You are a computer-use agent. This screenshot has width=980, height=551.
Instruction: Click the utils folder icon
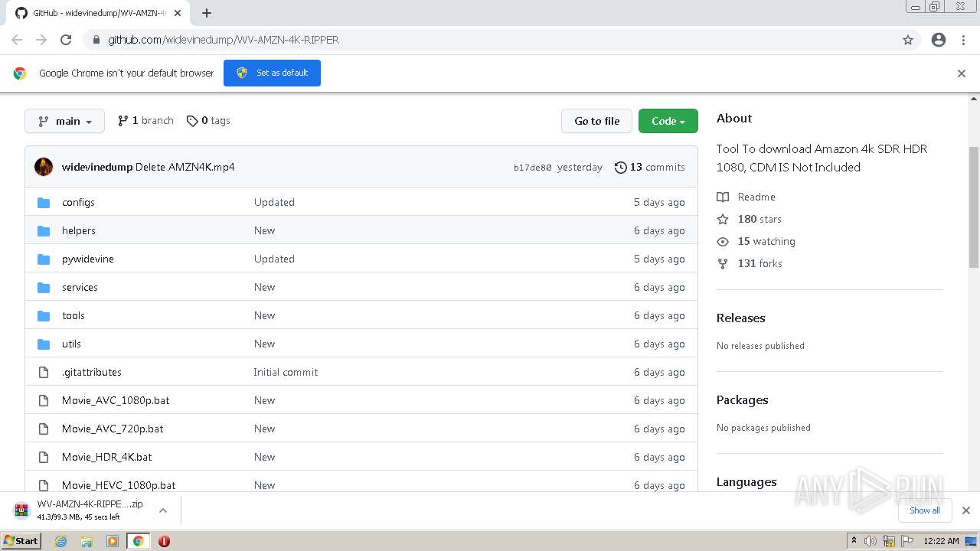[x=44, y=344]
